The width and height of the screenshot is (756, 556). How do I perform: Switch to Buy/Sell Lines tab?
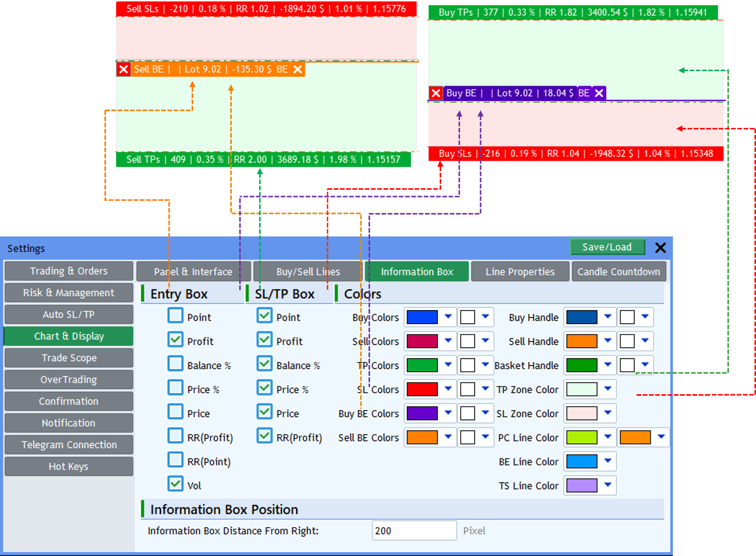point(308,272)
